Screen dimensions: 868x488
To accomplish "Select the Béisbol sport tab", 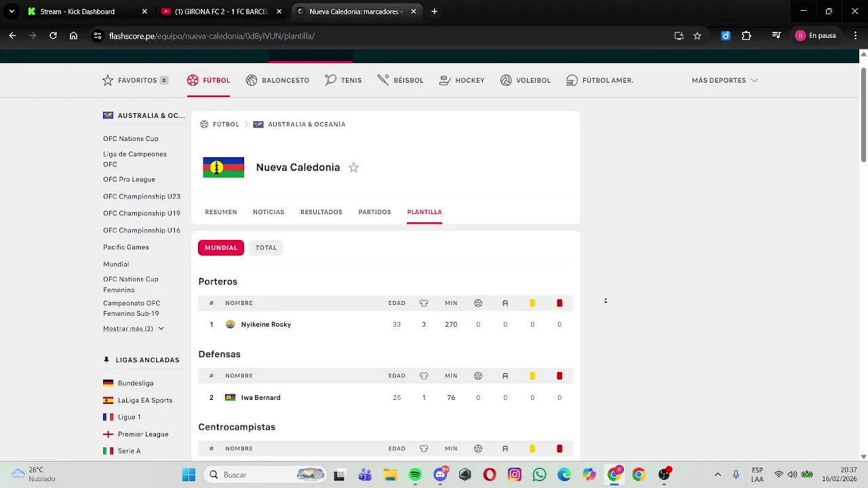I will point(400,80).
